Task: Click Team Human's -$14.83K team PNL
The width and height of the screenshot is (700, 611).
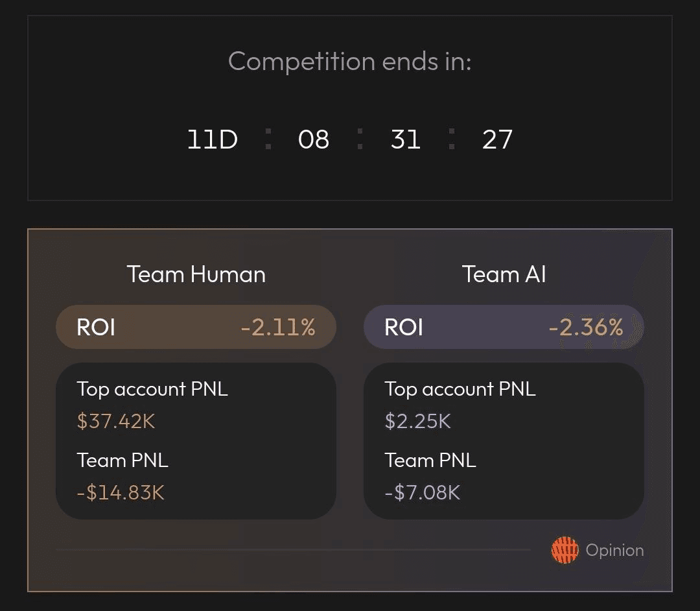Action: [121, 493]
